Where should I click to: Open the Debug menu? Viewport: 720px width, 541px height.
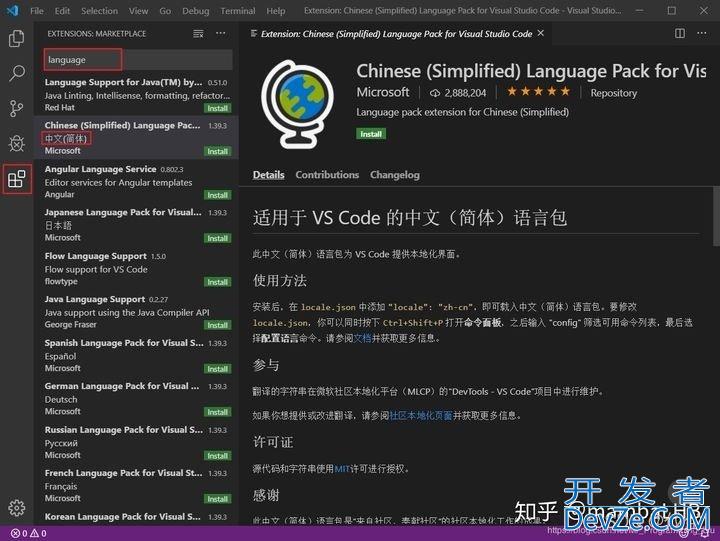(x=195, y=11)
